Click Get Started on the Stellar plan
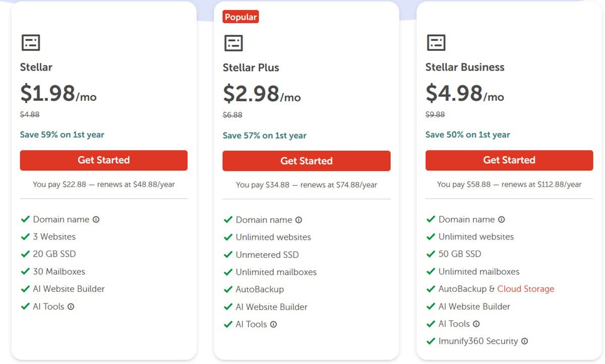Screen dimensions: 605x364 pos(103,160)
